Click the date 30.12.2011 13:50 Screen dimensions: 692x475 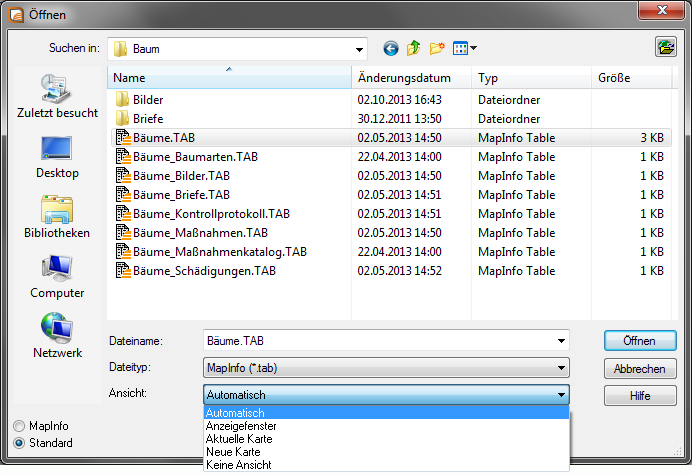point(399,119)
